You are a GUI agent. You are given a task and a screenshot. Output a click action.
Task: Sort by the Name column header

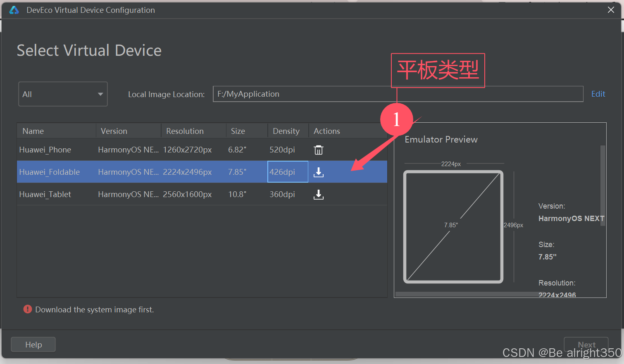click(x=57, y=131)
